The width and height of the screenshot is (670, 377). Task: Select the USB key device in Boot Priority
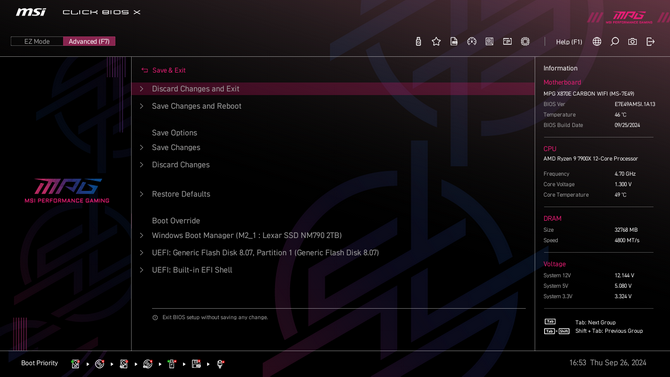pyautogui.click(x=172, y=364)
